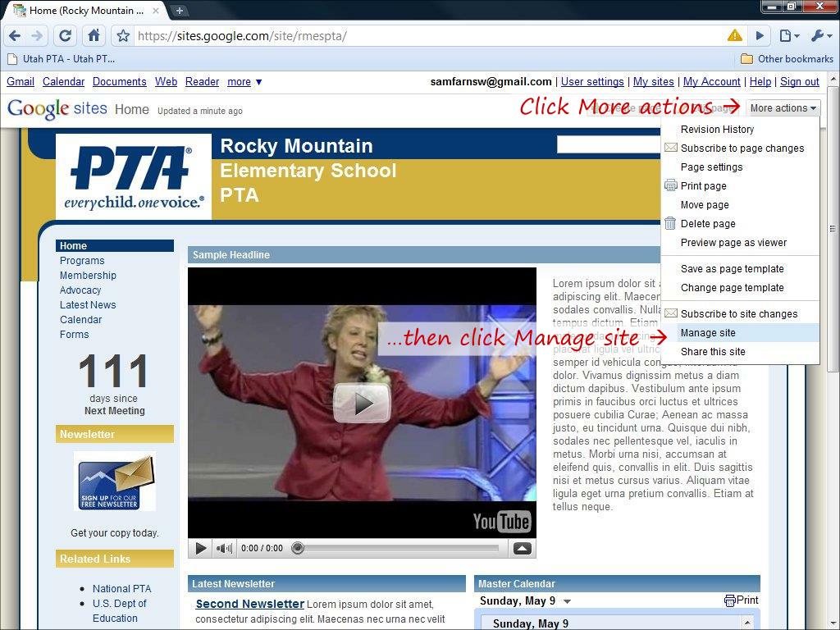Click the yellow security warning icon

coord(734,36)
